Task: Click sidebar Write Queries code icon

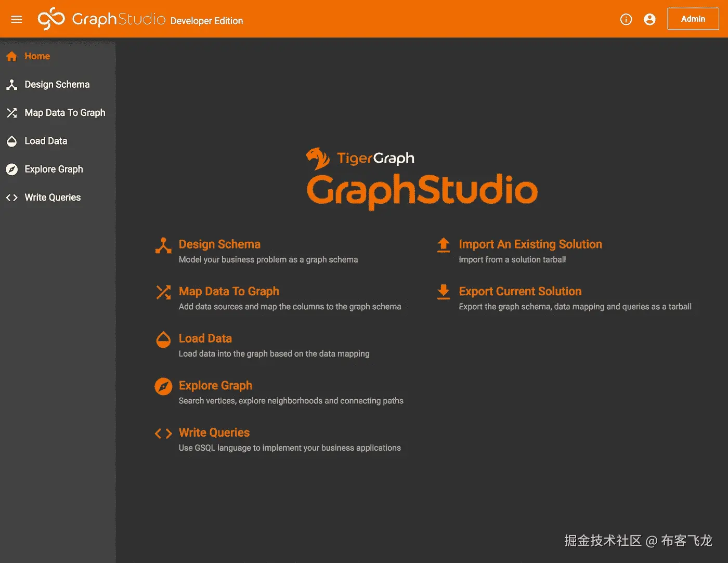Action: pyautogui.click(x=12, y=198)
